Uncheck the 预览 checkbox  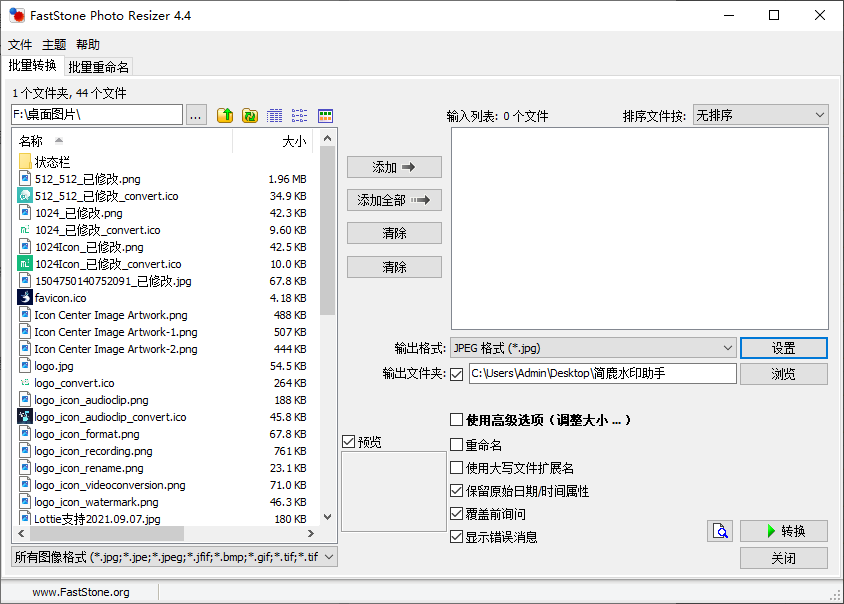(348, 441)
